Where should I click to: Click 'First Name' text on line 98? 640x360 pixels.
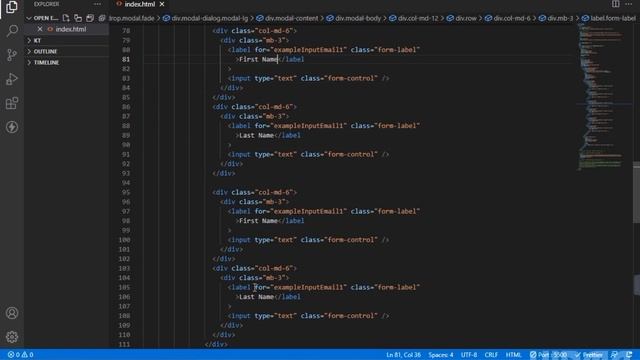click(x=258, y=221)
